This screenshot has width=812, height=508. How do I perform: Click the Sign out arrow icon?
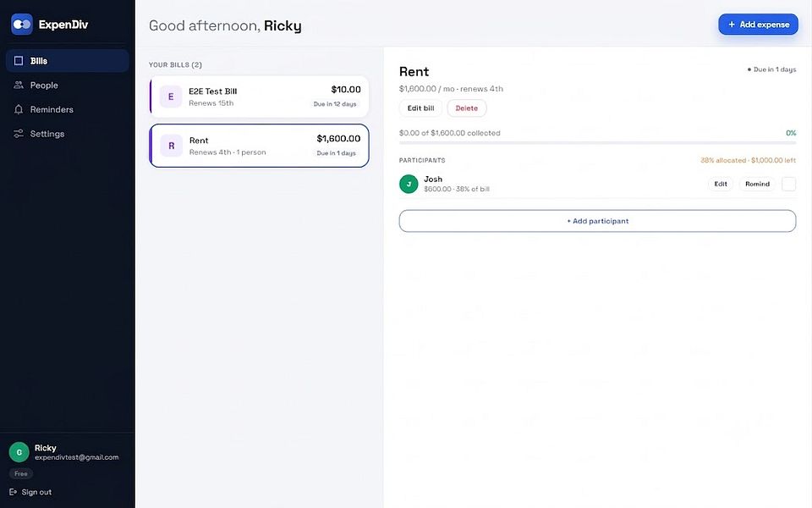click(13, 492)
